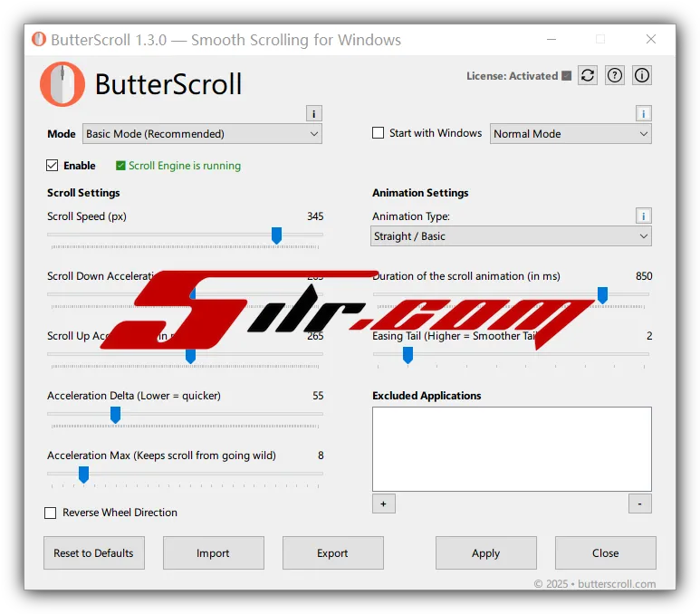700x614 pixels.
Task: Click the Export button
Action: 332,552
